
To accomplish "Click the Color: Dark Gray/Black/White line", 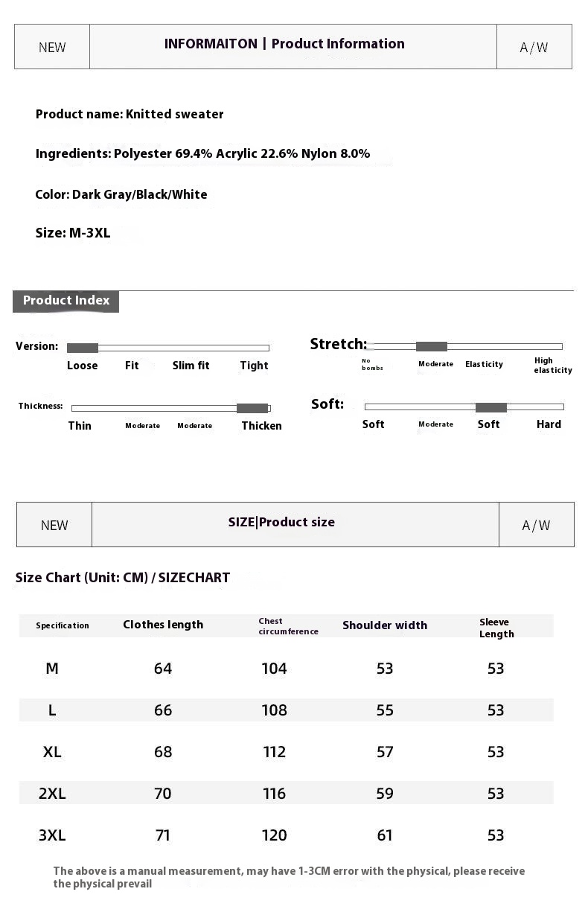I will [x=121, y=194].
